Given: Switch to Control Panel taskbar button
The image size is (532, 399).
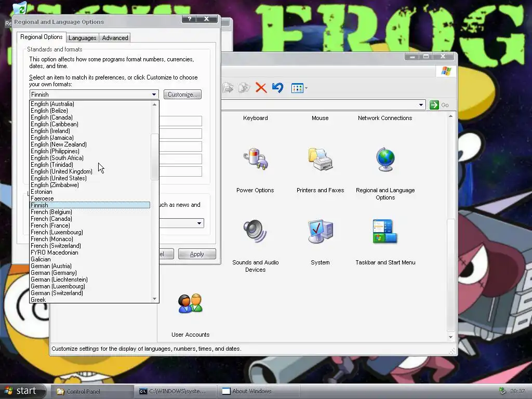Looking at the screenshot, I should (x=91, y=392).
